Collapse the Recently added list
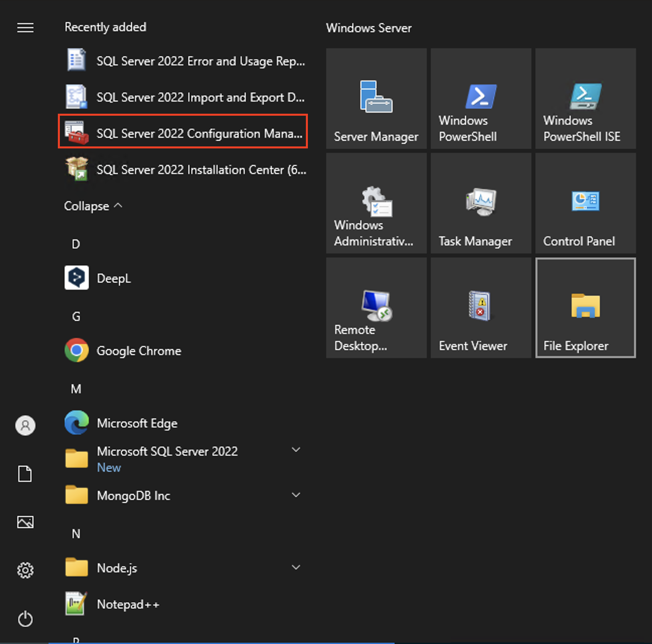The height and width of the screenshot is (644, 652). (93, 206)
